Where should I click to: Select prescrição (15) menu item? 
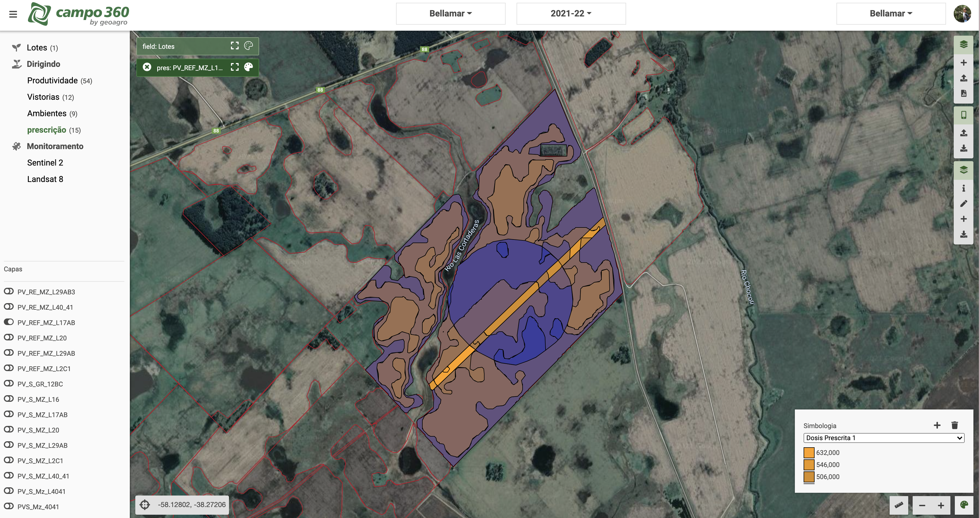click(54, 130)
